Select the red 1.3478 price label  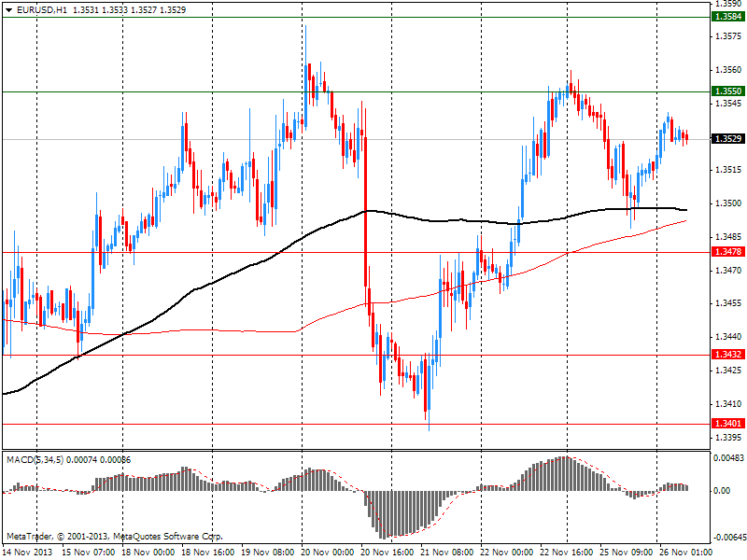(726, 252)
